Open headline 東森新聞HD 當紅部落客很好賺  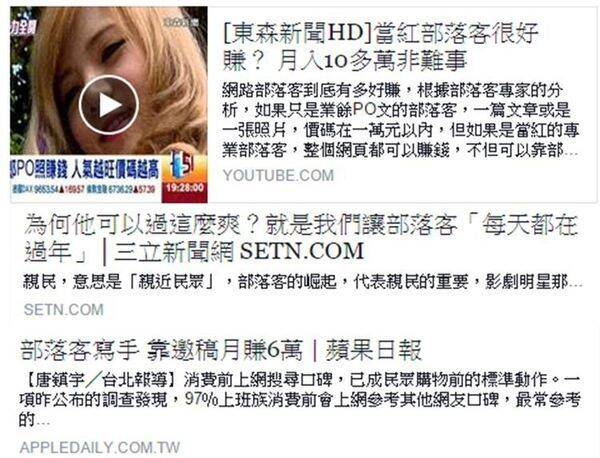click(x=380, y=47)
